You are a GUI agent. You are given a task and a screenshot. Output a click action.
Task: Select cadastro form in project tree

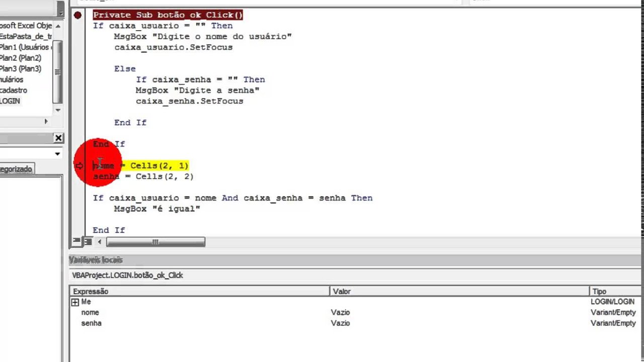click(14, 90)
